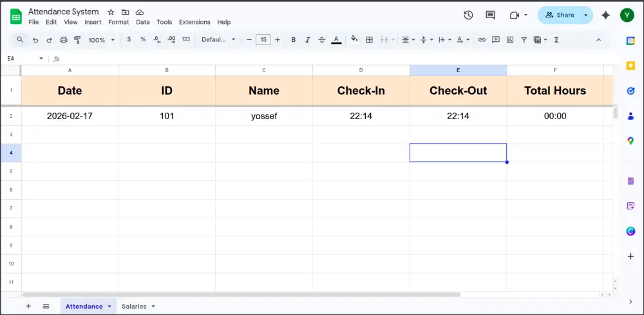Open the borders tool

click(x=369, y=40)
